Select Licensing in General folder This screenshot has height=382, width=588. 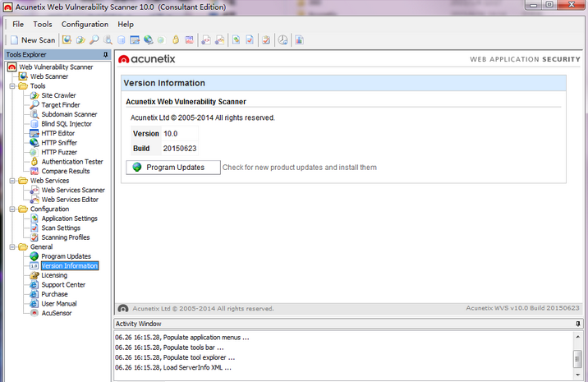[x=54, y=275]
